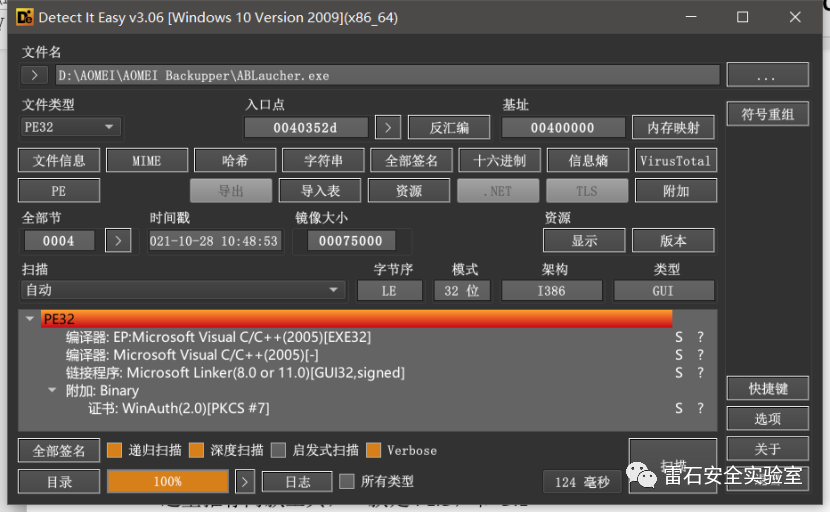Click the 全部签名 button at bottom left
Screen dimensions: 830x512
tap(59, 451)
